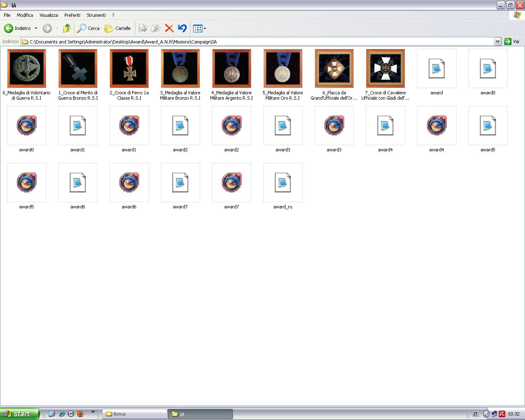Image resolution: width=525 pixels, height=420 pixels.
Task: Open the views mode dropdown
Action: pos(200,28)
